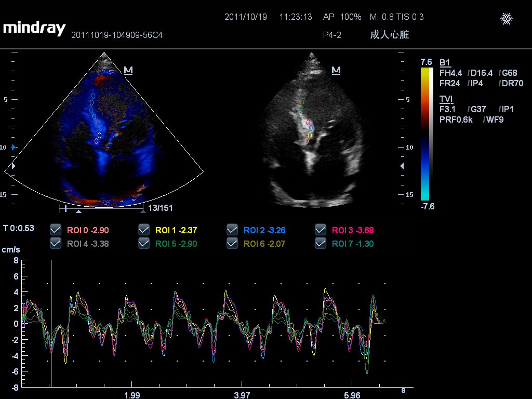Click the AP 100% acoustic power readout
This screenshot has height=399, width=532.
pyautogui.click(x=342, y=17)
